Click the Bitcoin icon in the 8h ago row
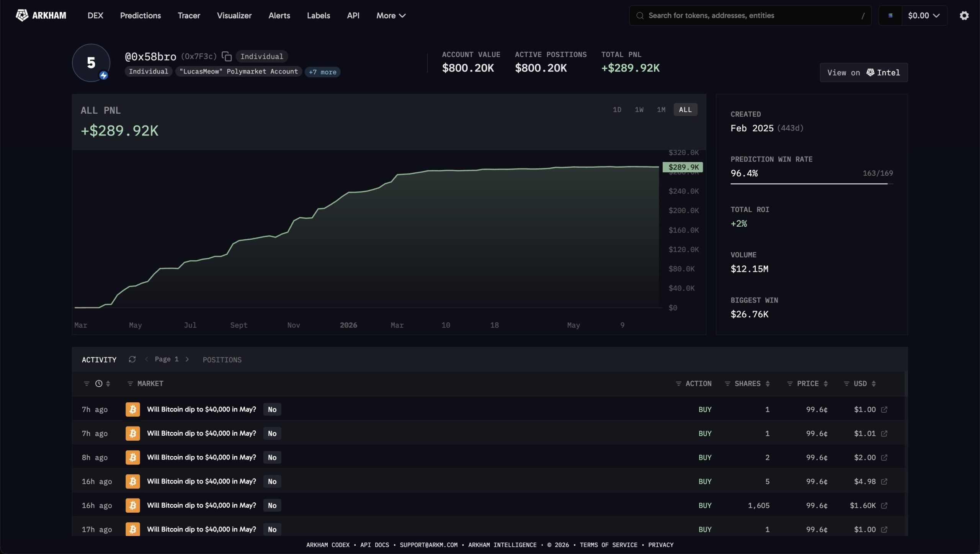The image size is (980, 554). (133, 458)
